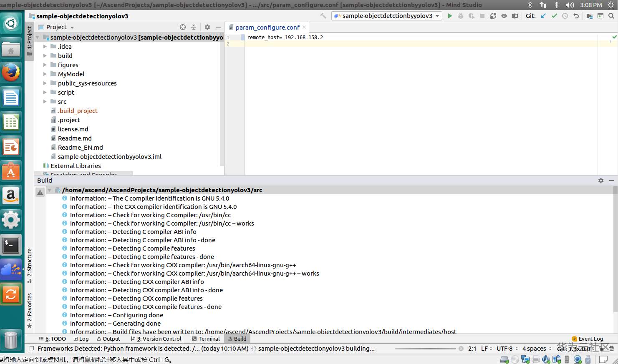Change the LF line separator setting
This screenshot has height=364, width=618.
tap(486, 349)
